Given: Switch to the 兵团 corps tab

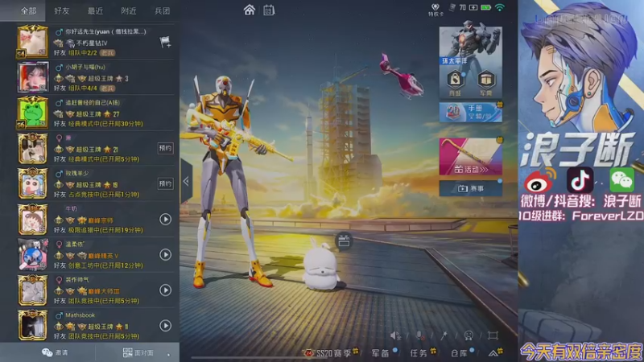Looking at the screenshot, I should click(162, 10).
